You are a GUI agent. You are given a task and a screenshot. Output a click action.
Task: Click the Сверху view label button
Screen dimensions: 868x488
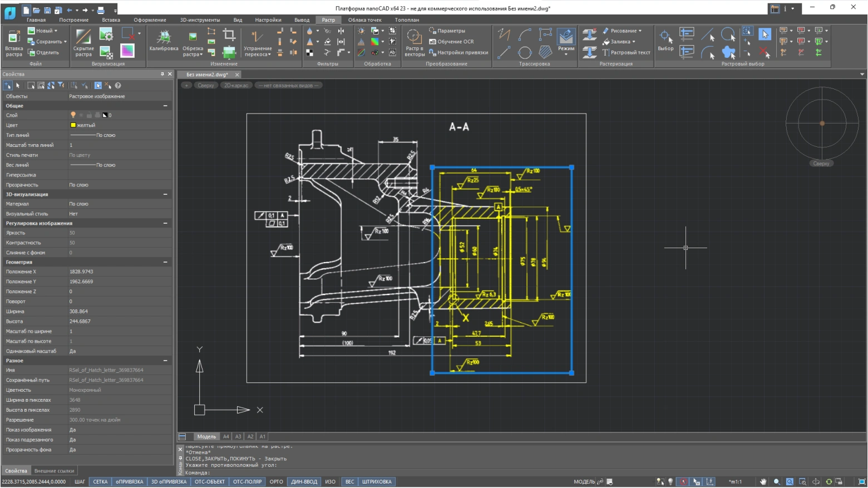[205, 86]
